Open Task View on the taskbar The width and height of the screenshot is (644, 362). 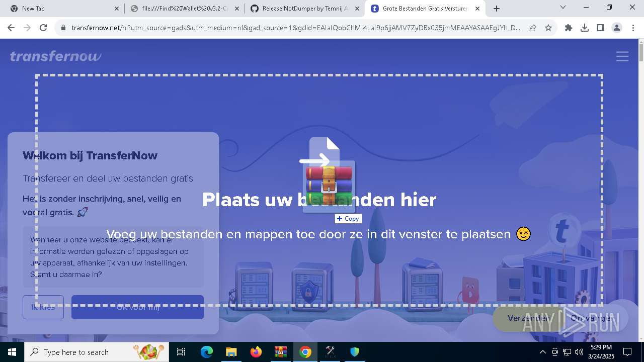point(181,352)
